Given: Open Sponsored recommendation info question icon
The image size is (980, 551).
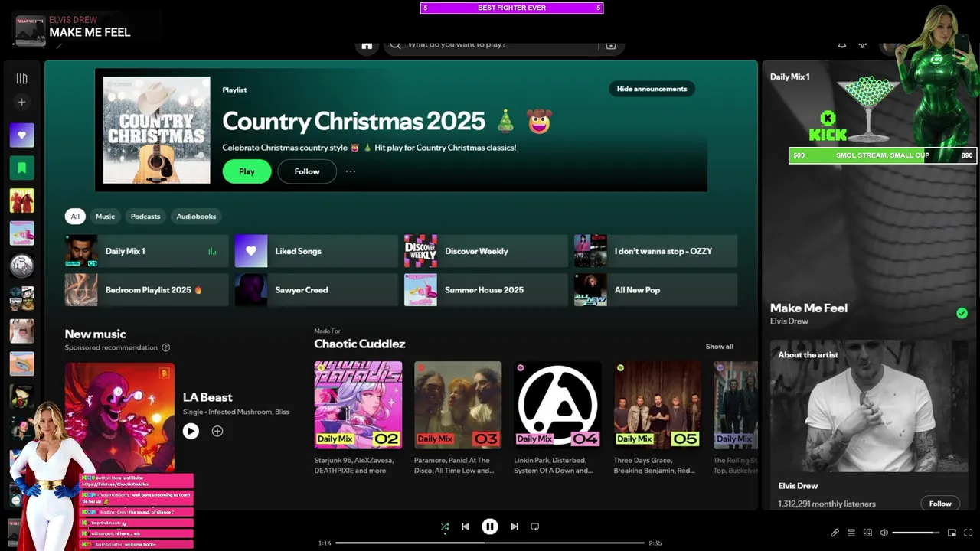Looking at the screenshot, I should pyautogui.click(x=165, y=347).
